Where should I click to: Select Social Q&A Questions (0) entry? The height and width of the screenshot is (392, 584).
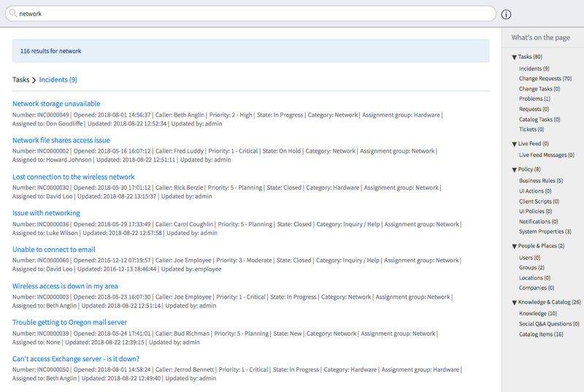pos(549,324)
